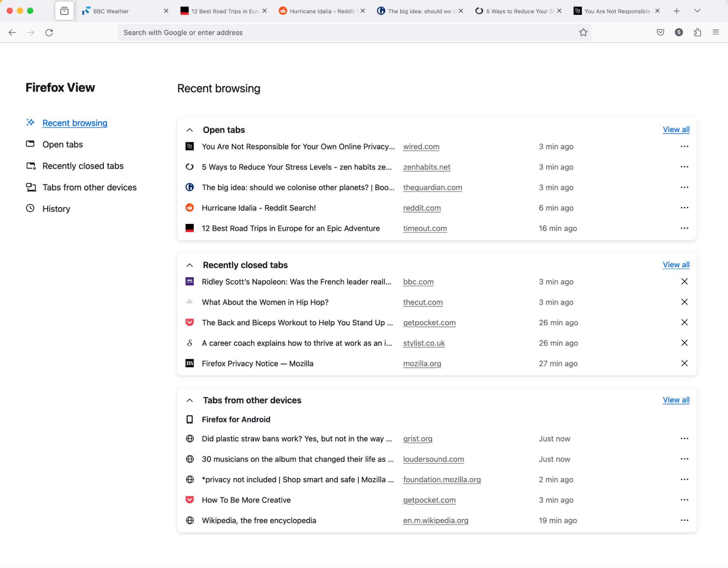Select Recent browsing in Firefox View
728x568 pixels.
pos(75,123)
